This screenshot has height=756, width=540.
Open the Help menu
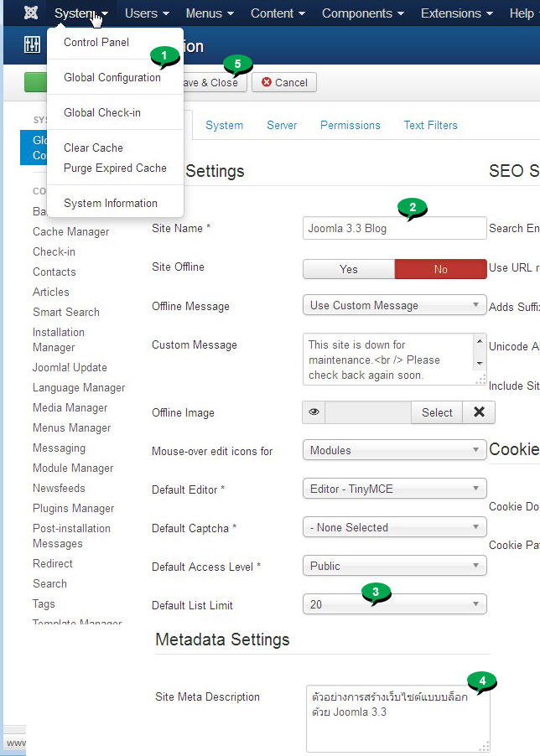pyautogui.click(x=522, y=13)
